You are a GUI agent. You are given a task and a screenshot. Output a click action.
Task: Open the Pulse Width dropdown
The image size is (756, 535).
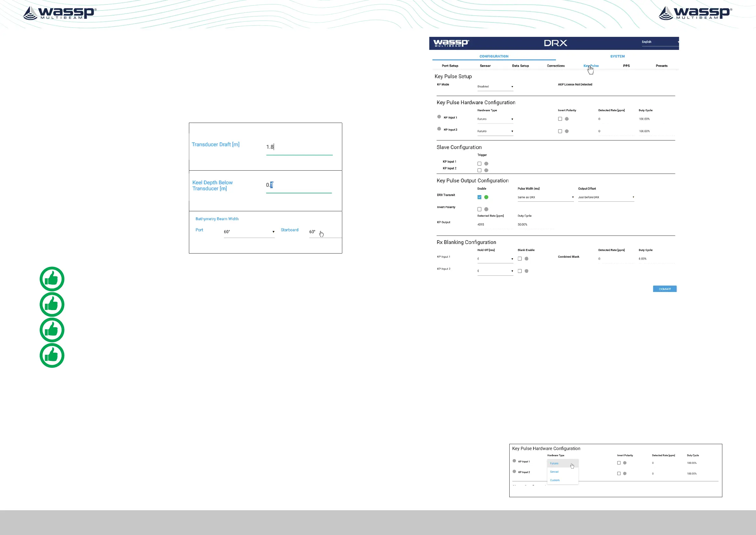(x=545, y=197)
